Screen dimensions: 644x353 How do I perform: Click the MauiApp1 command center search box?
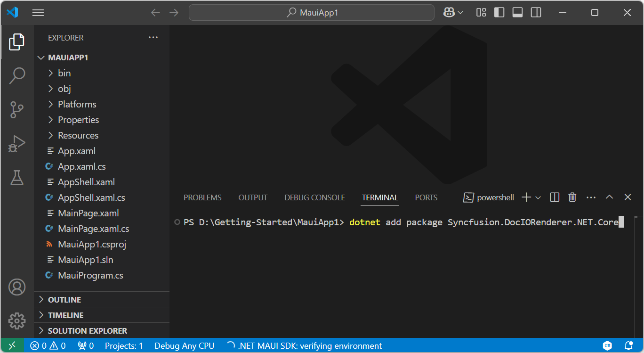[312, 13]
